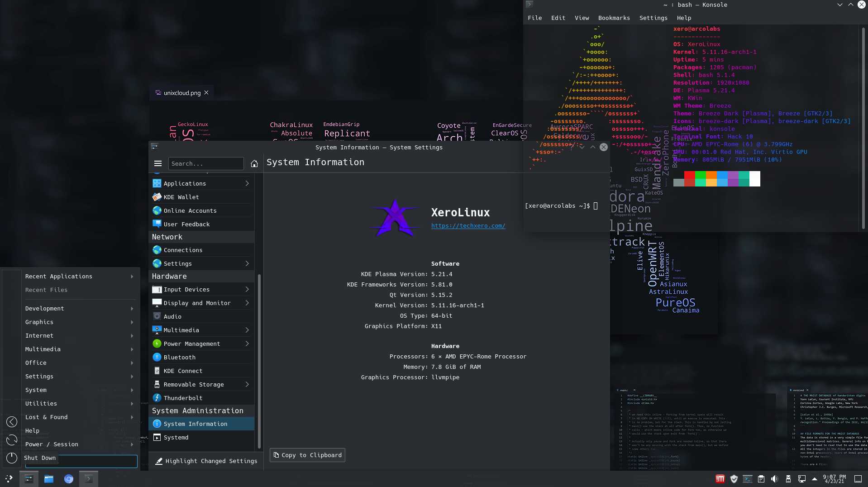Open Input Devices settings
This screenshot has height=487, width=868.
point(201,289)
